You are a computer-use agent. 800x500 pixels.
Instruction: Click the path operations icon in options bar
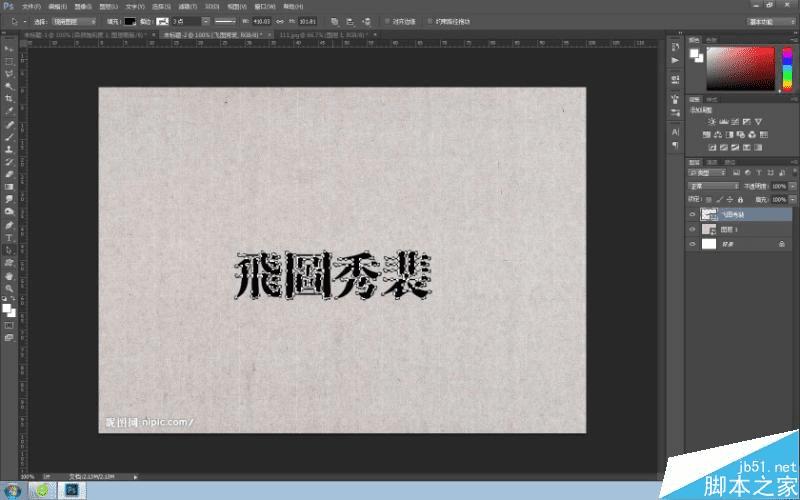(334, 21)
